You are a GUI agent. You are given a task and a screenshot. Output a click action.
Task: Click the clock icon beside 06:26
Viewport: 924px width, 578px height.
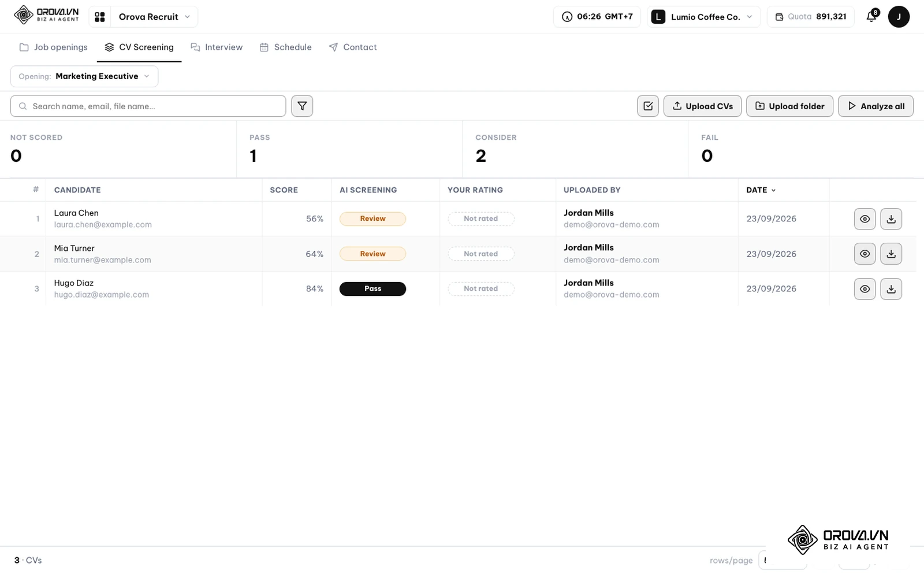567,17
